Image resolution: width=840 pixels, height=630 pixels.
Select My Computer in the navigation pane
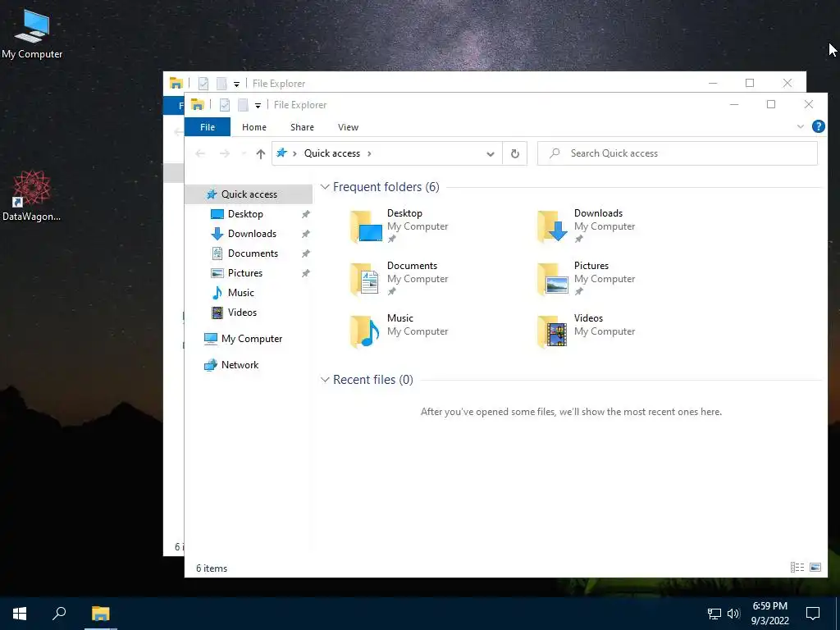pos(243,339)
